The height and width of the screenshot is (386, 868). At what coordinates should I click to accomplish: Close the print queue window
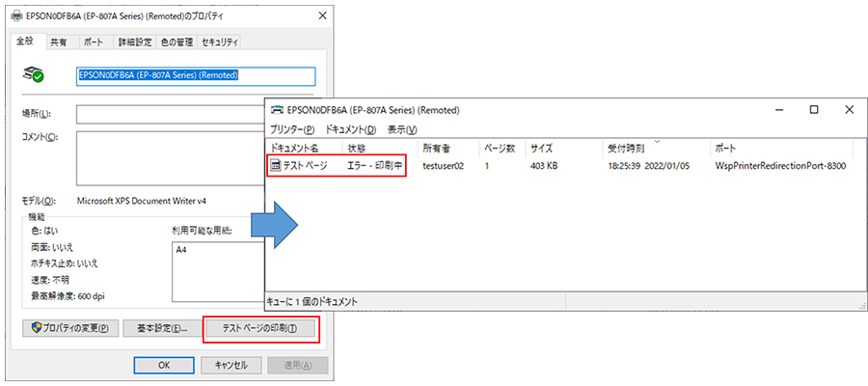point(849,110)
